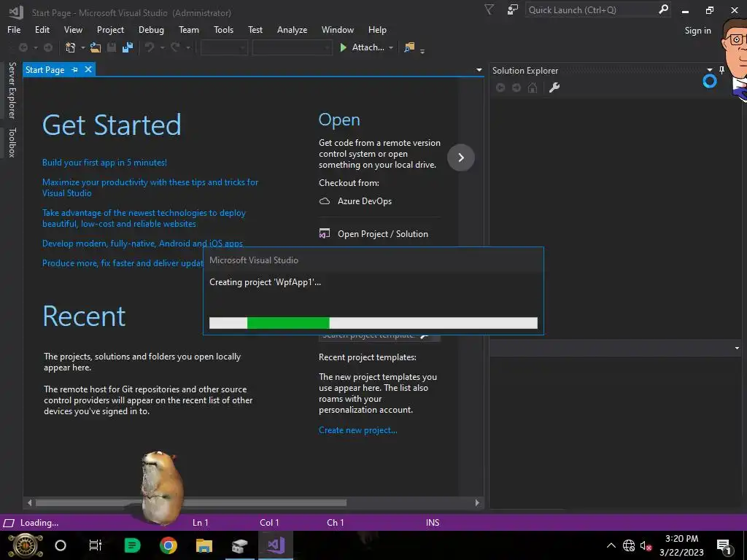Open the Analyze menu
Image resolution: width=747 pixels, height=560 pixels.
coord(292,29)
